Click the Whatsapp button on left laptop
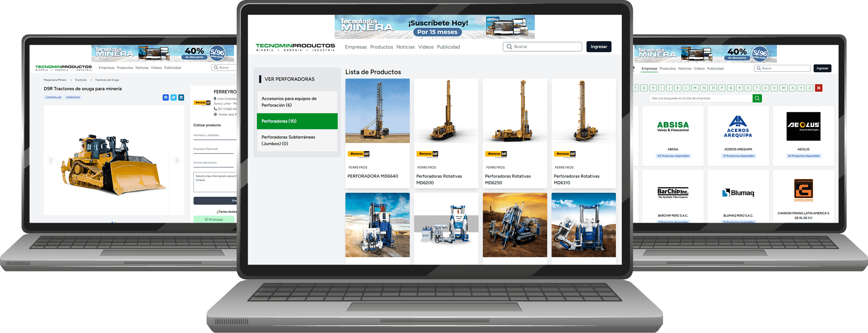868x333 pixels. [214, 219]
